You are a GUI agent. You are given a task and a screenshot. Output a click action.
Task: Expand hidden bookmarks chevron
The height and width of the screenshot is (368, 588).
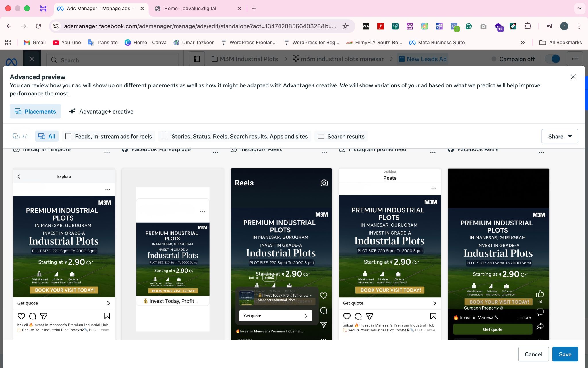tap(523, 43)
